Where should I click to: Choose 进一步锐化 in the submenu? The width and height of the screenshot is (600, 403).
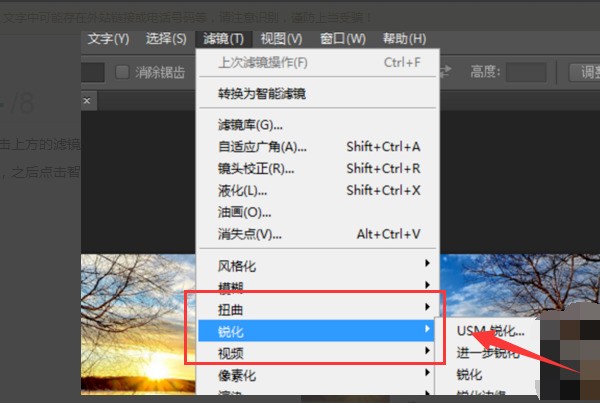pyautogui.click(x=488, y=352)
